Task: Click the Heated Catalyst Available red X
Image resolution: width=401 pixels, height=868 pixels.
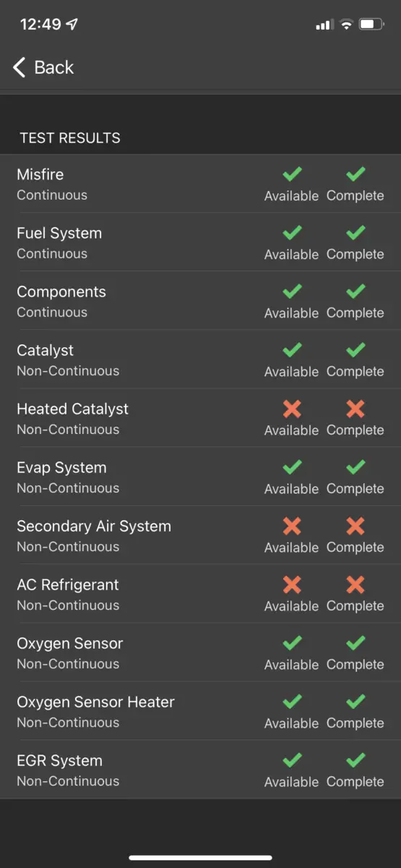Action: click(292, 409)
